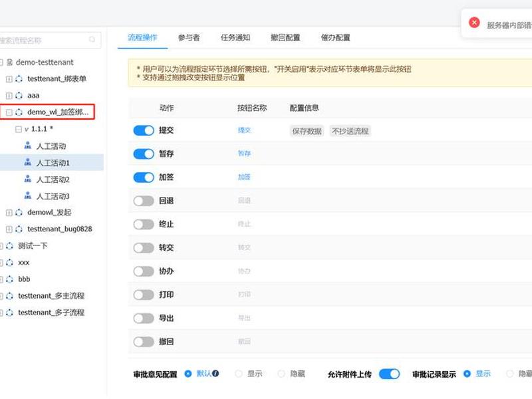Image resolution: width=532 pixels, height=399 pixels.
Task: Click the 按钮名称 column header
Action: pos(252,108)
